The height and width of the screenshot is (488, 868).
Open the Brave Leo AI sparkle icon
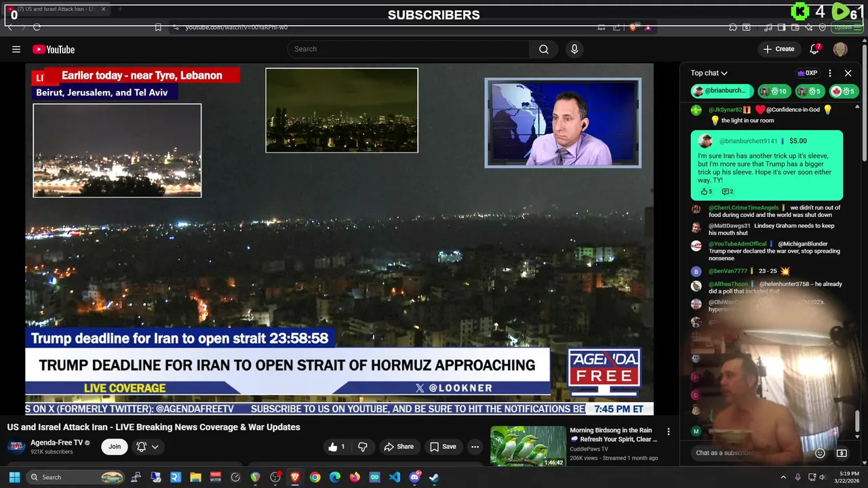[809, 27]
